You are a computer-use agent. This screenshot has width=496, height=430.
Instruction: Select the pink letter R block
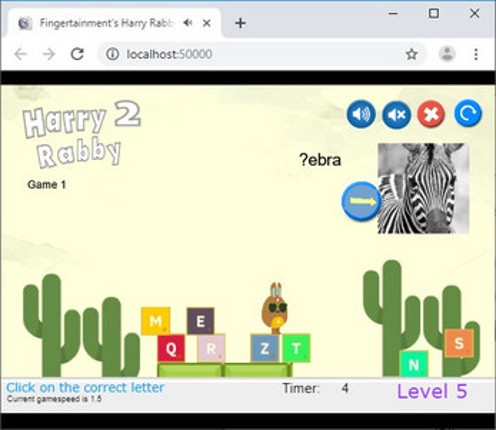[211, 349]
